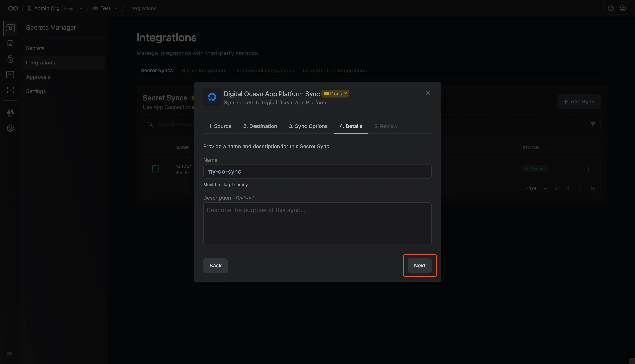Go to the last page of syncs
Image resolution: width=635 pixels, height=364 pixels.
pyautogui.click(x=593, y=188)
